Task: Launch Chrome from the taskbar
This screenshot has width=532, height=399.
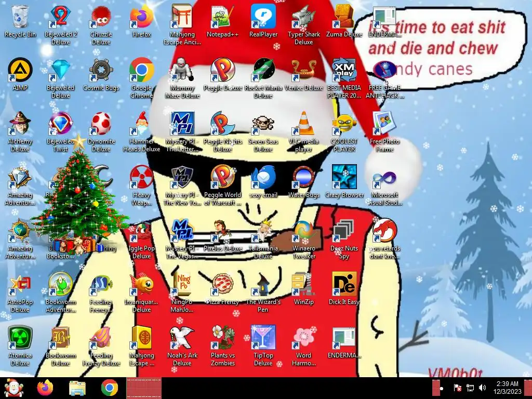Action: tap(110, 388)
